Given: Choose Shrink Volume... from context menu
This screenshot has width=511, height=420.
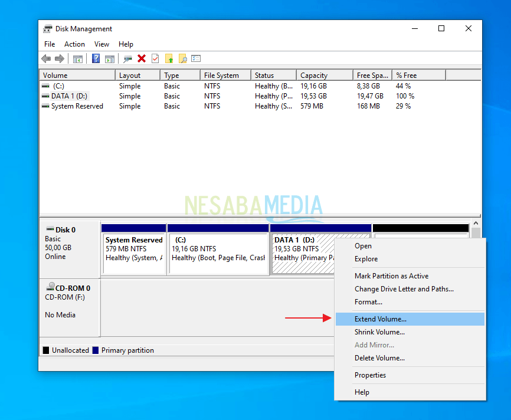Looking at the screenshot, I should pyautogui.click(x=379, y=332).
